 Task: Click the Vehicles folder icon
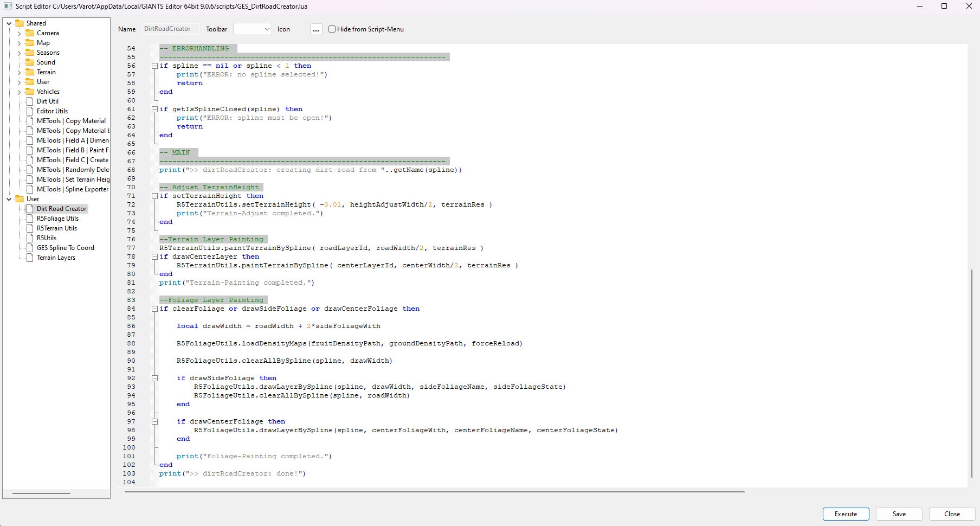(x=30, y=92)
